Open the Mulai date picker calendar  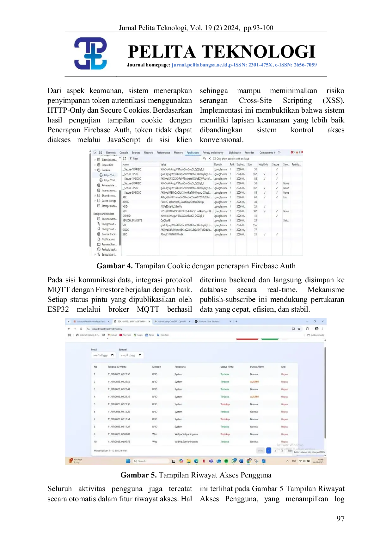pos(112,355)
